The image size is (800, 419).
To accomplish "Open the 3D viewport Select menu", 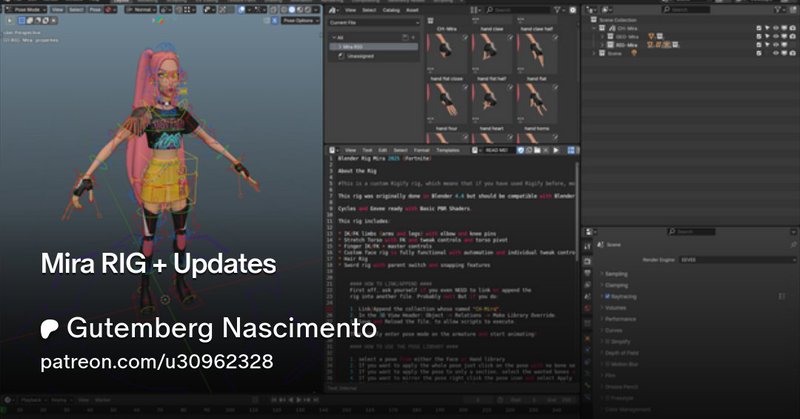I will coord(76,10).
